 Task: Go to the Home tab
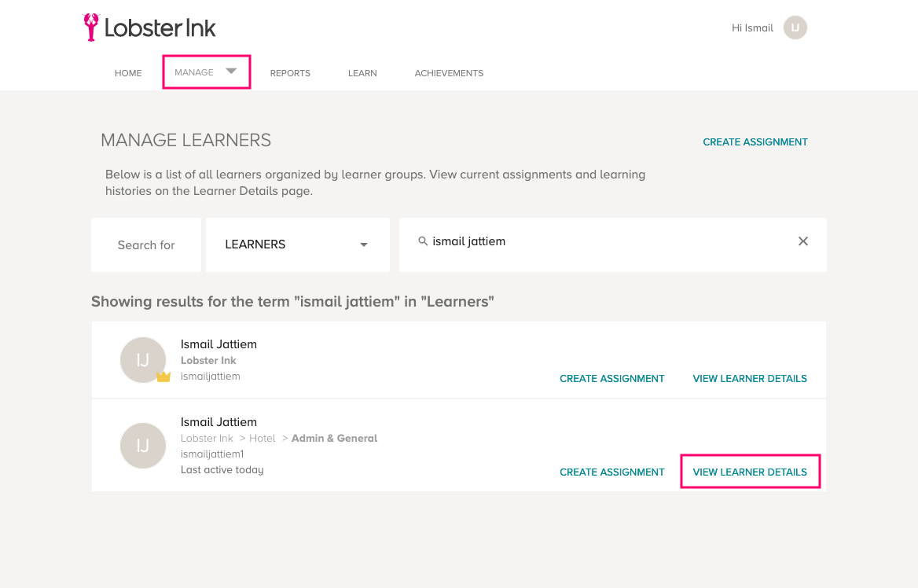[x=128, y=73]
